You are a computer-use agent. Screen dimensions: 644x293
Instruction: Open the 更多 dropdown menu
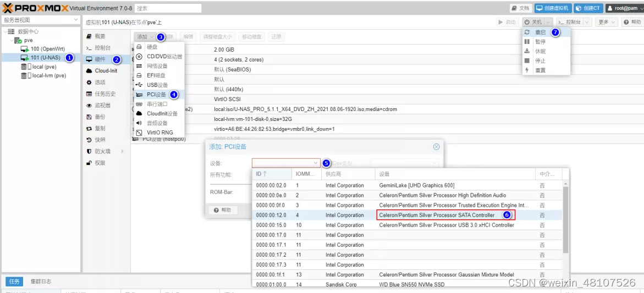click(607, 22)
